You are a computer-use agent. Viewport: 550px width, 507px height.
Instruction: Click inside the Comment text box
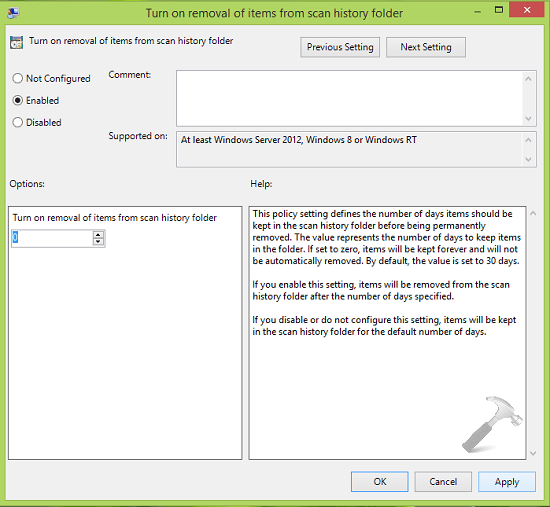(x=349, y=98)
